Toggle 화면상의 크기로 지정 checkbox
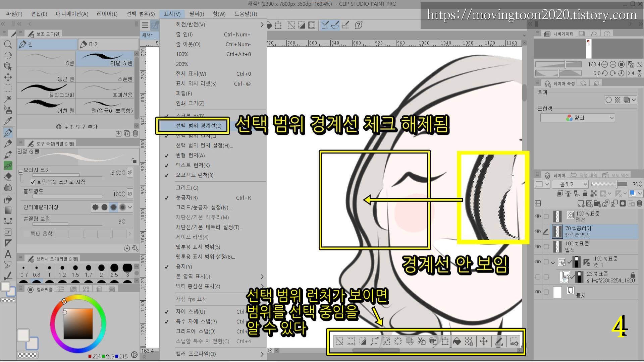The width and height of the screenshot is (644, 362). coord(33,182)
